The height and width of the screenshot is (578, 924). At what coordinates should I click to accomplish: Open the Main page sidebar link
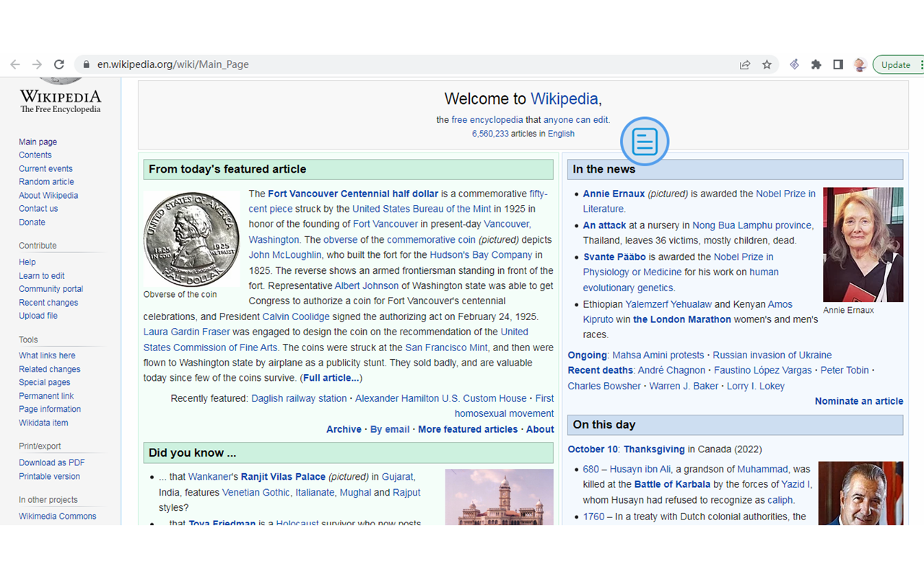pos(38,142)
